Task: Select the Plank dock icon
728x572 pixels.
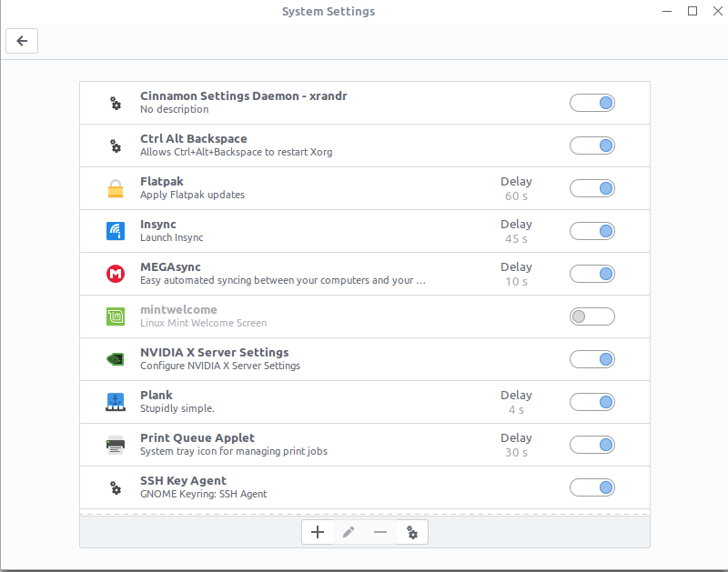Action: pyautogui.click(x=116, y=402)
